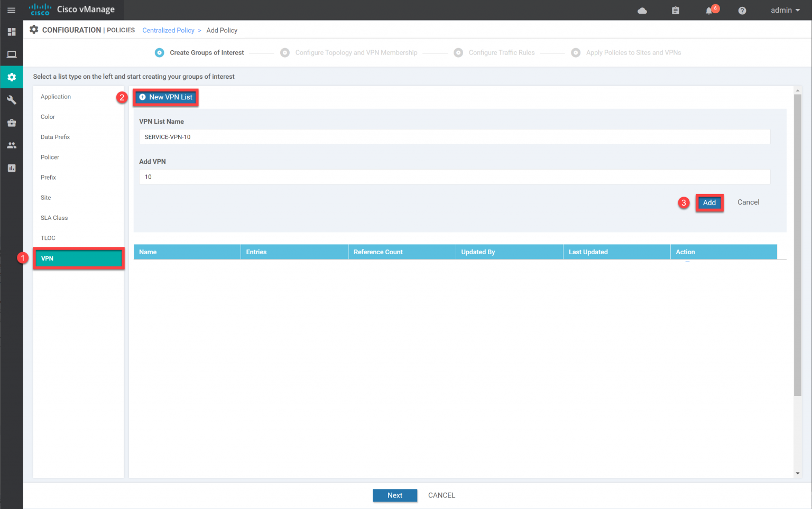Select the Data Prefix list type
Screen dimensions: 812x509
(x=55, y=137)
